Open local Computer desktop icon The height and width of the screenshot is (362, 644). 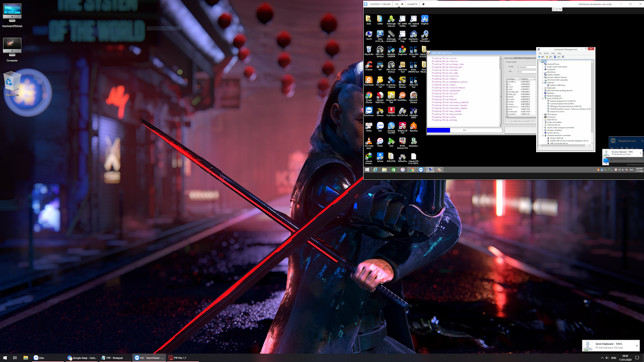pyautogui.click(x=12, y=49)
